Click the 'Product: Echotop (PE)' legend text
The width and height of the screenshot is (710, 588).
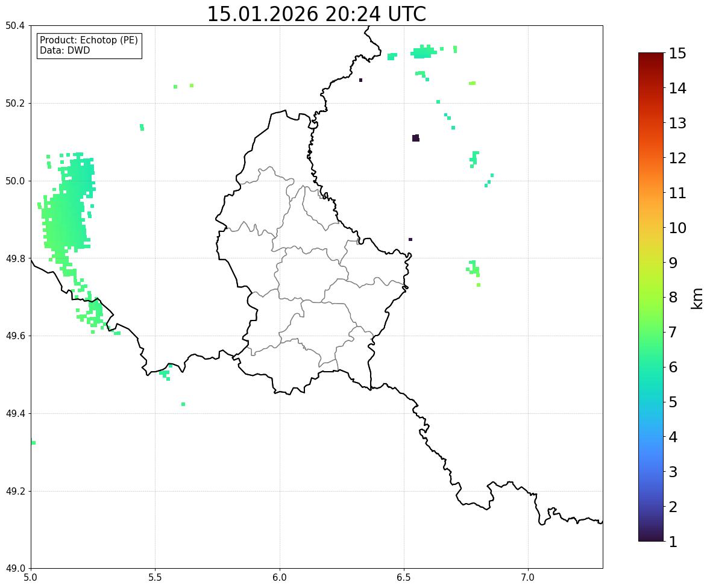point(89,40)
